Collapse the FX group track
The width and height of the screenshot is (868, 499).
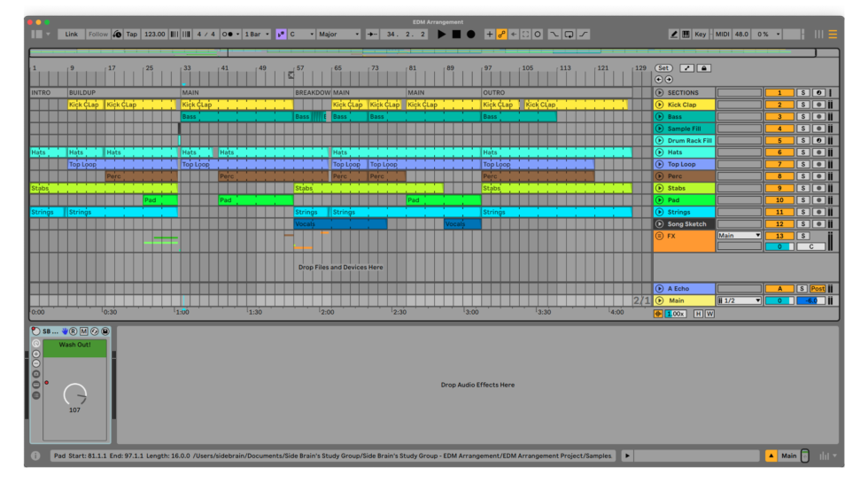coord(659,236)
